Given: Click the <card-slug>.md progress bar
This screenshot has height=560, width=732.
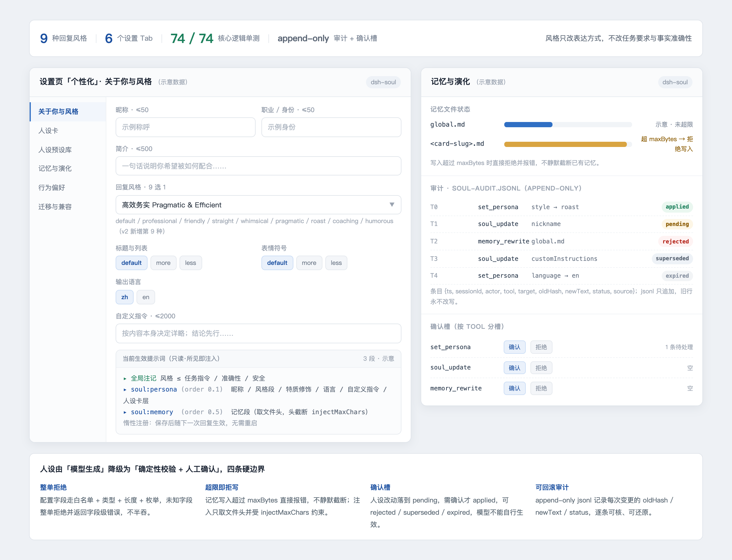Looking at the screenshot, I should [568, 144].
